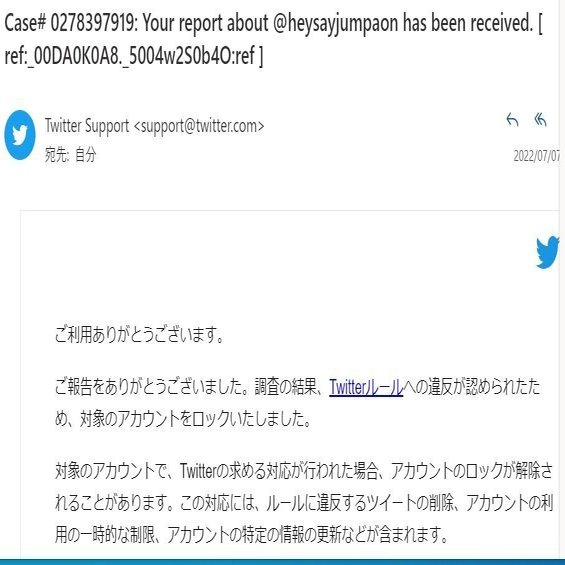The image size is (565, 565).
Task: Click the @heysayjumpaon handle in subject
Action: coord(335,24)
